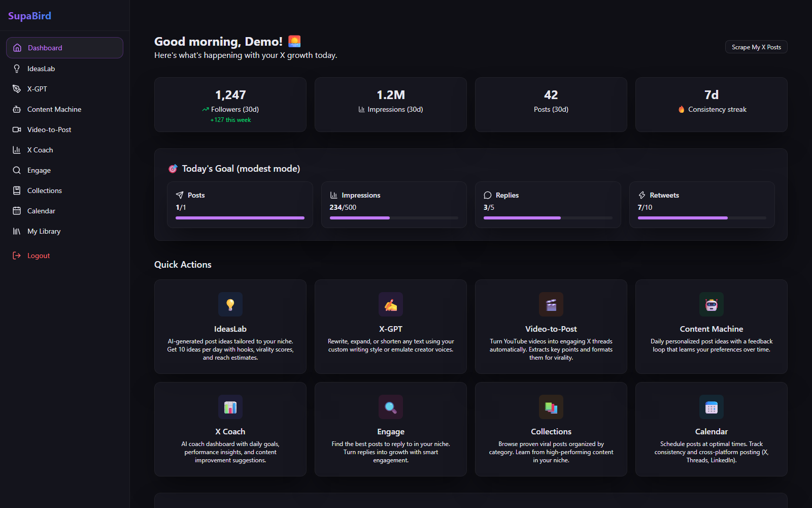Click the Content Machine robot icon in sidebar
This screenshot has width=812, height=508.
[x=17, y=109]
